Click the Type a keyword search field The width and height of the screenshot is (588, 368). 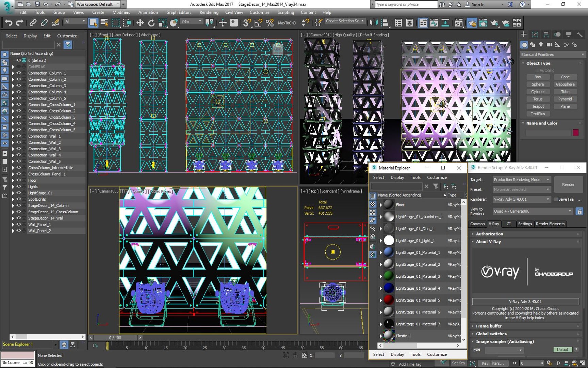[x=406, y=4]
